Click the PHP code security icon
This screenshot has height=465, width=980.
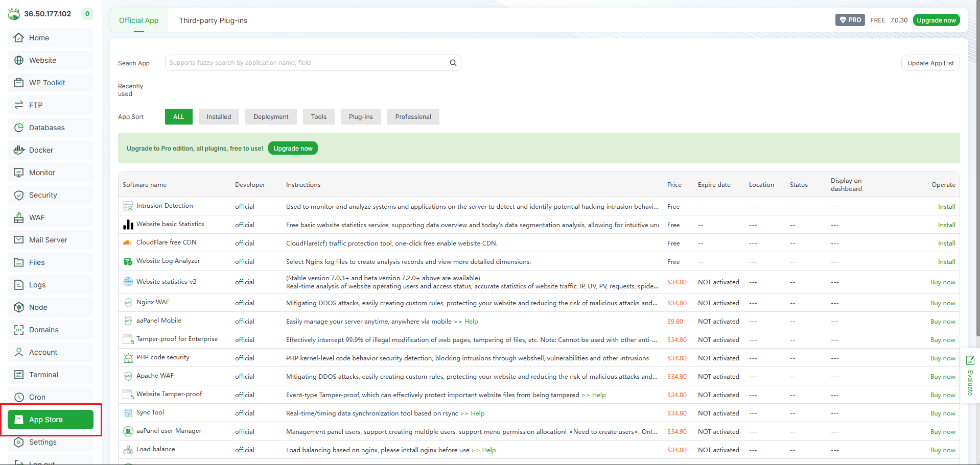[x=128, y=358]
